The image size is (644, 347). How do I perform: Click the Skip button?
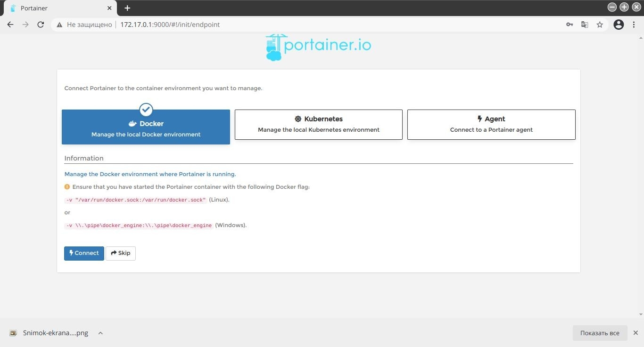click(121, 253)
